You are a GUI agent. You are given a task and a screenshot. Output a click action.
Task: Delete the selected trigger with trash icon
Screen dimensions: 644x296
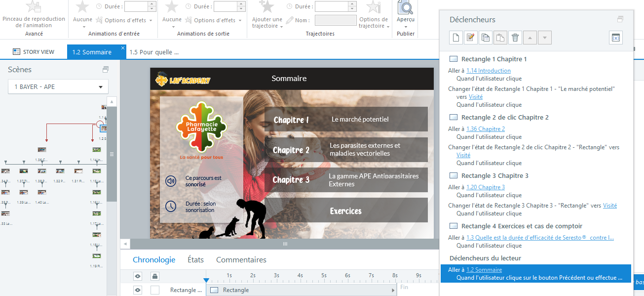[x=515, y=38]
